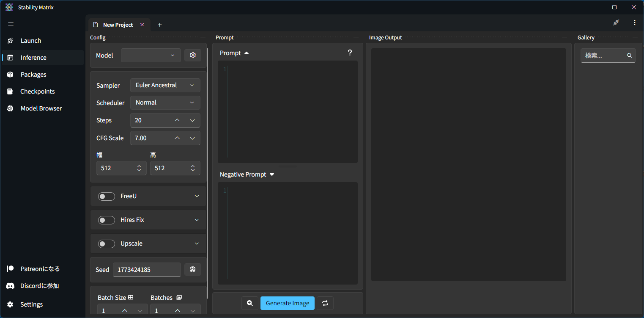Close the New Project tab
The image size is (644, 318).
[x=142, y=25]
